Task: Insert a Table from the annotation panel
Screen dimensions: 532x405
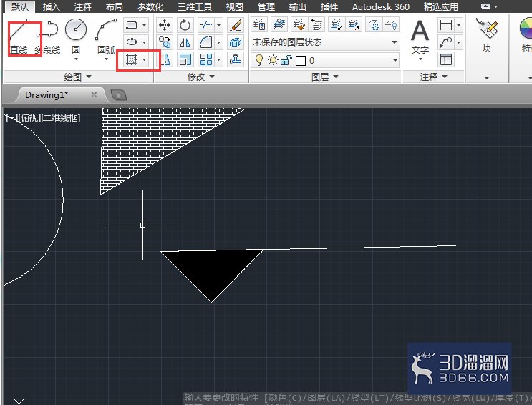Action: 446,59
